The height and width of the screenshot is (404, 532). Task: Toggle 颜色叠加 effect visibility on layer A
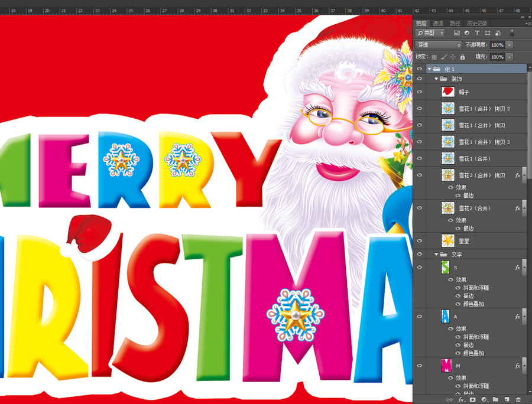pos(458,353)
